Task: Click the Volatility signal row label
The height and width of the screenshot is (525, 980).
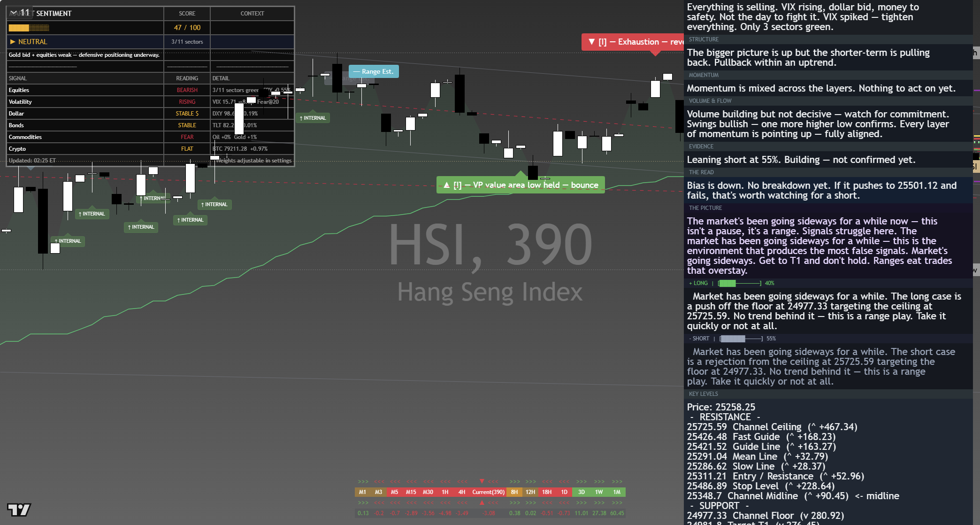Action: coord(20,102)
